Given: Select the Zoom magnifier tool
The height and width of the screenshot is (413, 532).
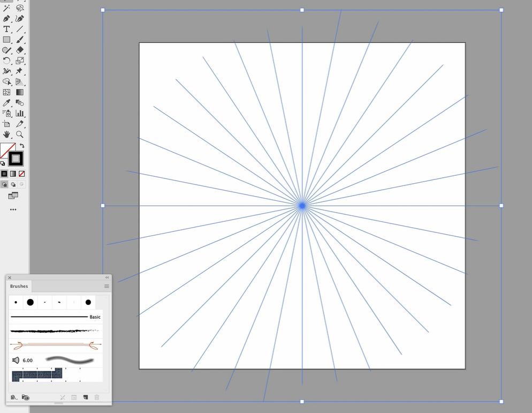Looking at the screenshot, I should [20, 134].
